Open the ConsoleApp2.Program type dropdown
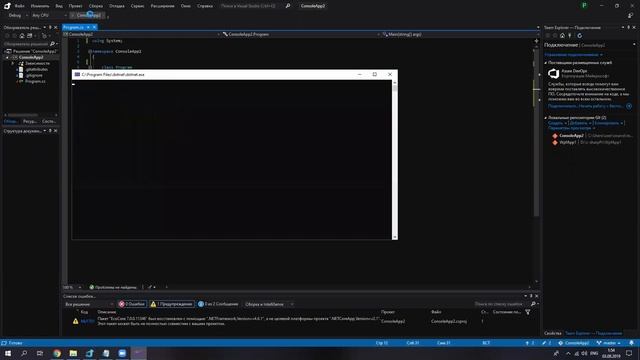This screenshot has width=640, height=360. tap(300, 34)
